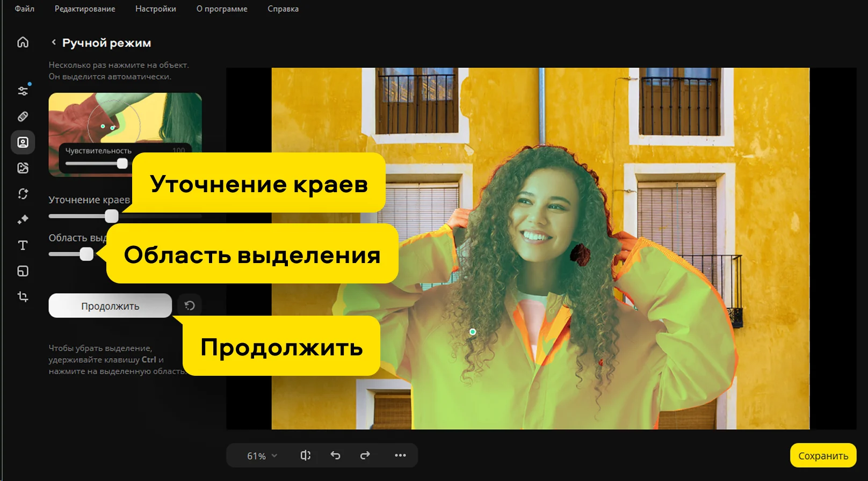868x481 pixels.
Task: Open the Файл menu
Action: (25, 9)
